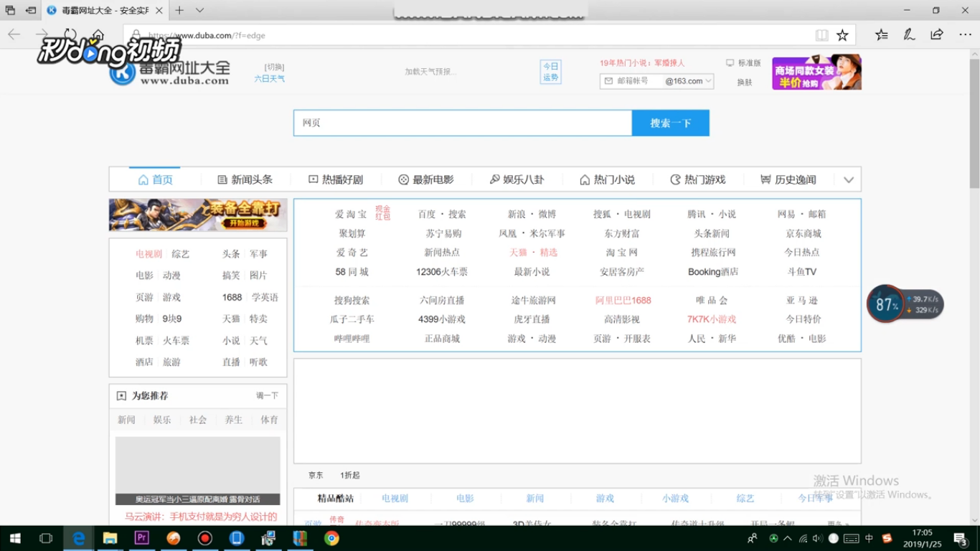Click the 标准版 monitor icon link
980x551 pixels.
tap(743, 63)
